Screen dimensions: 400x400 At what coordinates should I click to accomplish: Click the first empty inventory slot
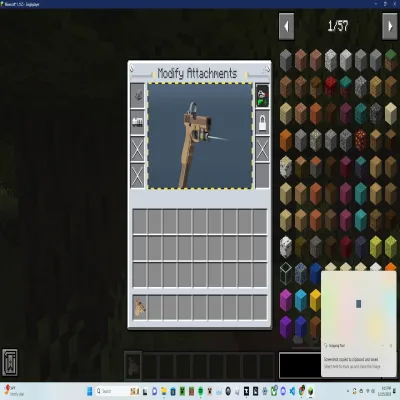(x=140, y=221)
